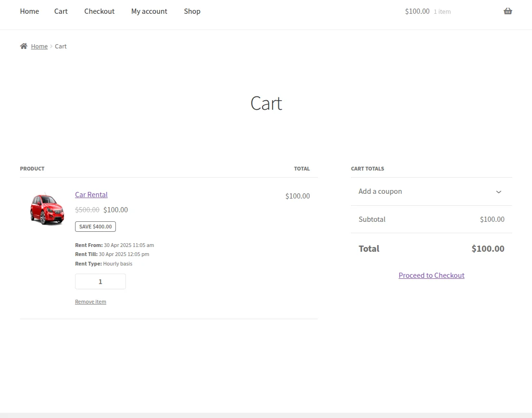
Task: Click the Proceed to Checkout link
Action: pos(431,275)
